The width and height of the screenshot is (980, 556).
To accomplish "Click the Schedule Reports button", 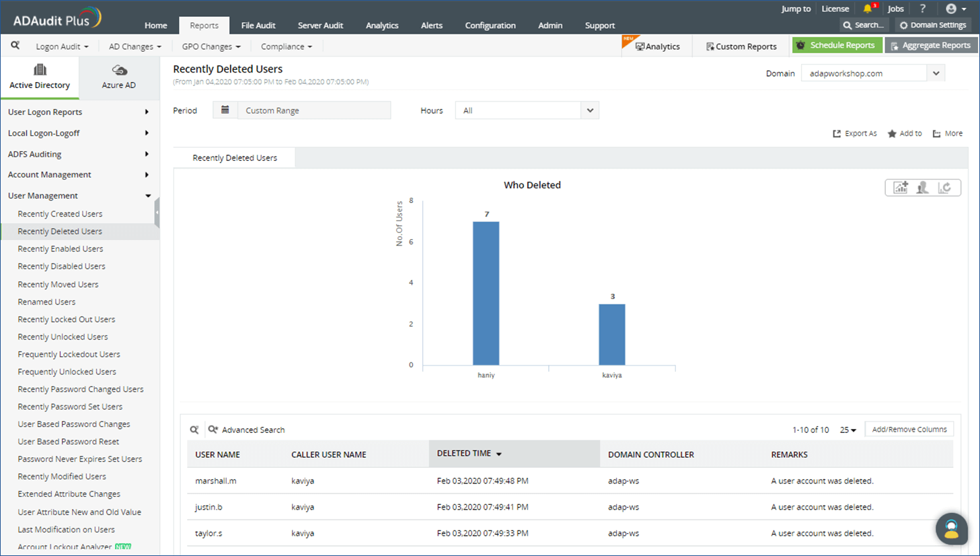I will point(837,45).
